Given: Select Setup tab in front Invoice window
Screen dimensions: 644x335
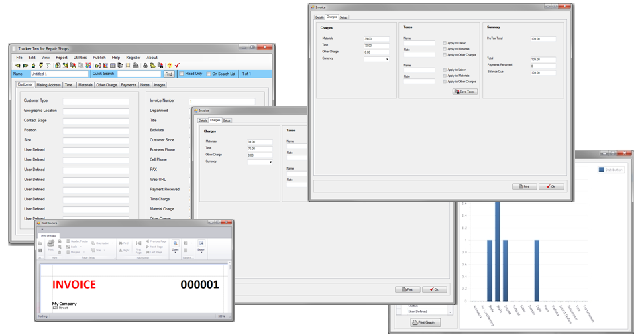Looking at the screenshot, I should click(343, 17).
